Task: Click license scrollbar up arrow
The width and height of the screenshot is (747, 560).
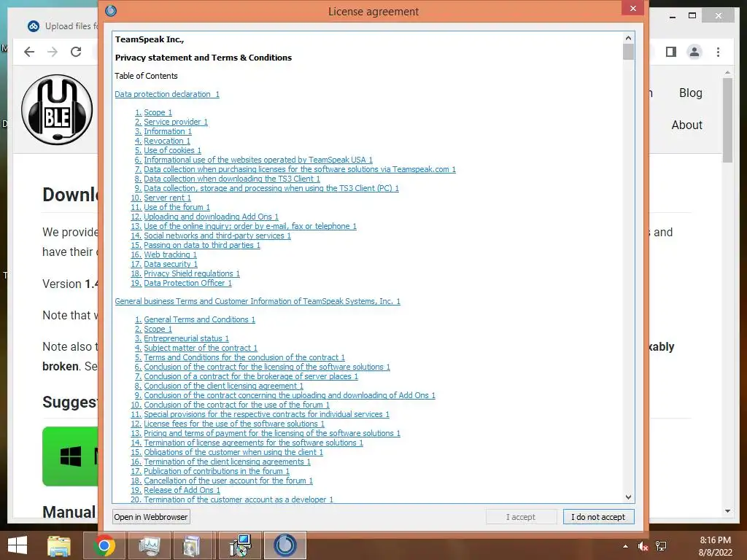Action: point(628,38)
